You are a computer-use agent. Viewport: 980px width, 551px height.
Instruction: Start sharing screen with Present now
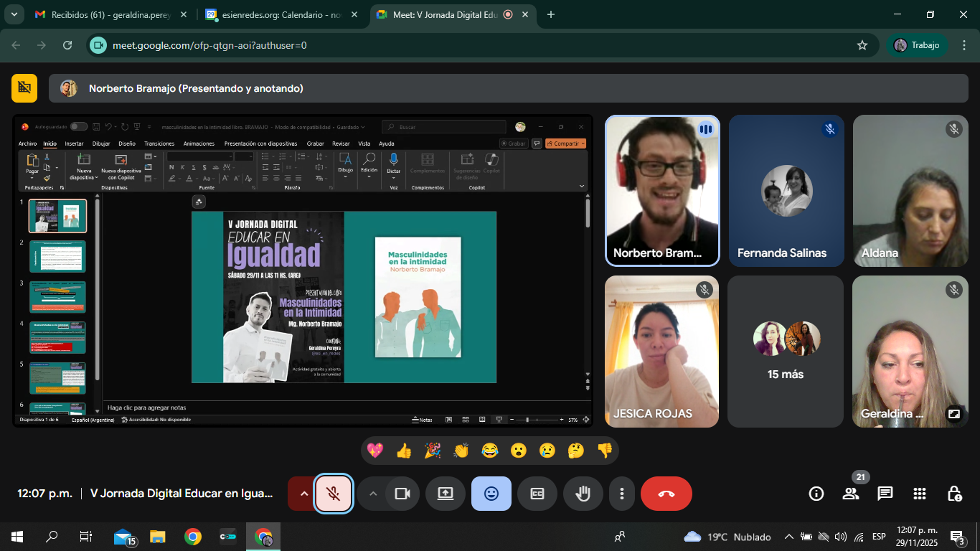446,494
